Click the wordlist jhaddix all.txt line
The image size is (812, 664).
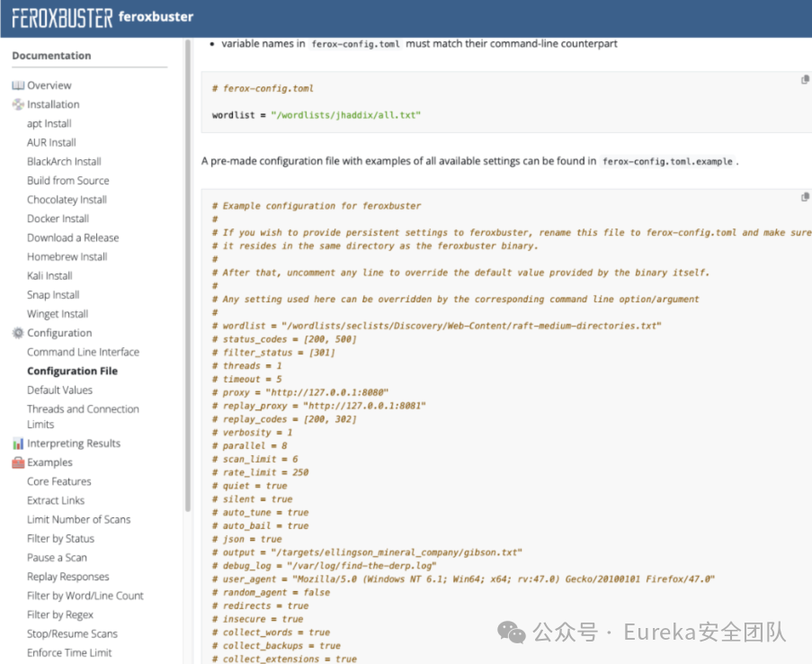[317, 115]
